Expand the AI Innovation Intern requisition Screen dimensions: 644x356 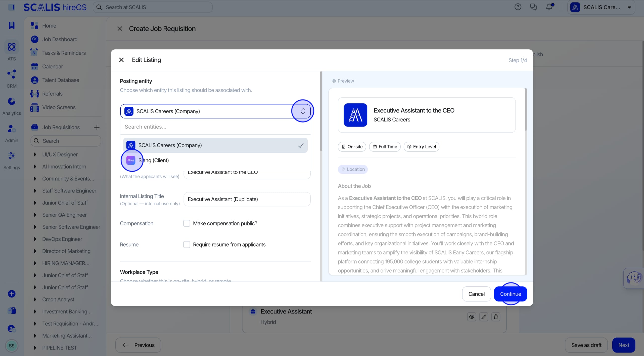35,167
